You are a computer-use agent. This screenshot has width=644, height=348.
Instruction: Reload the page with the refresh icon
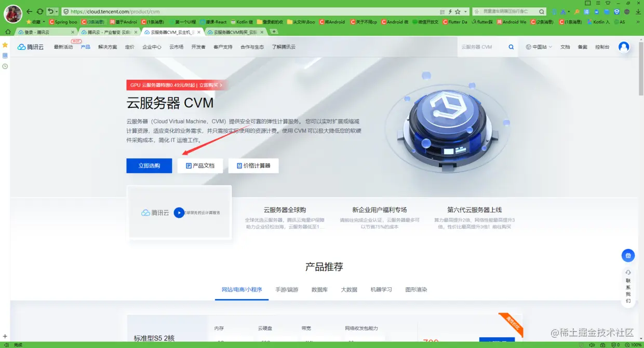(x=40, y=11)
